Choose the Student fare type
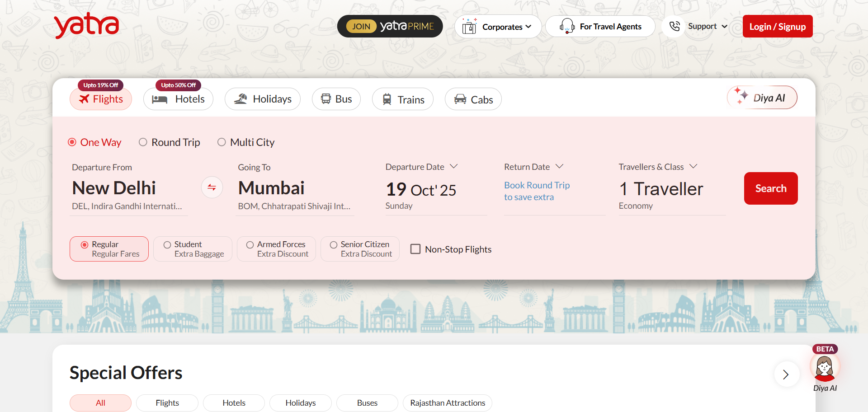This screenshot has width=868, height=412. click(x=167, y=245)
